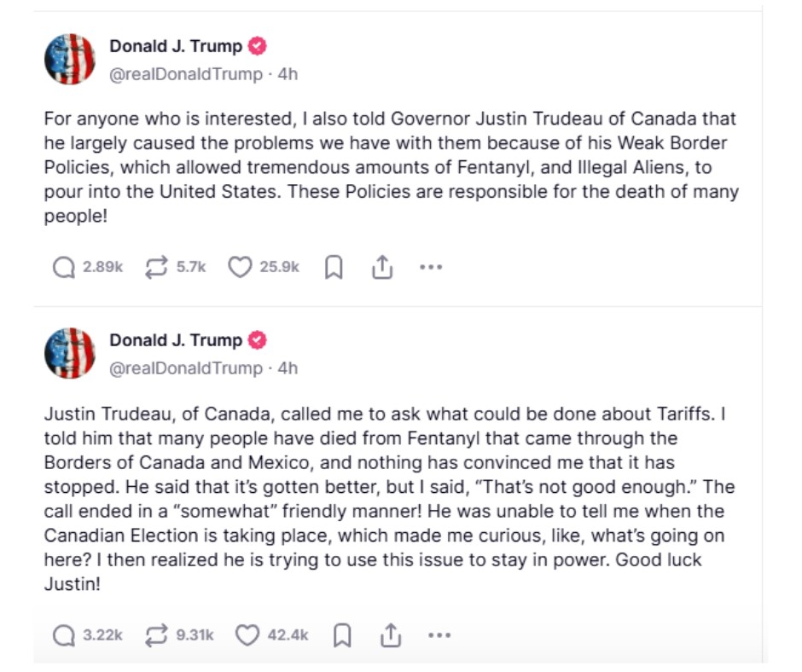The image size is (802, 672).
Task: Click the verified badge on second post
Action: (x=258, y=340)
